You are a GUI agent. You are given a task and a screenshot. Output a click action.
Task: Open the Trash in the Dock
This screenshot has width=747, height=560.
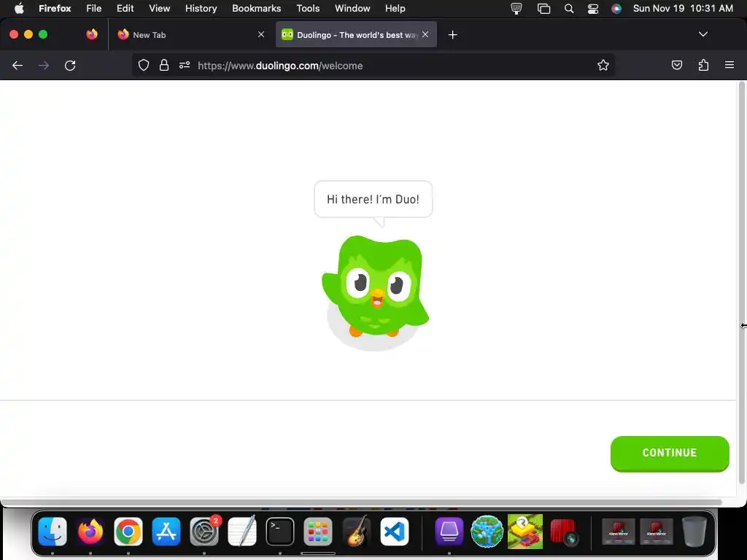pyautogui.click(x=694, y=531)
